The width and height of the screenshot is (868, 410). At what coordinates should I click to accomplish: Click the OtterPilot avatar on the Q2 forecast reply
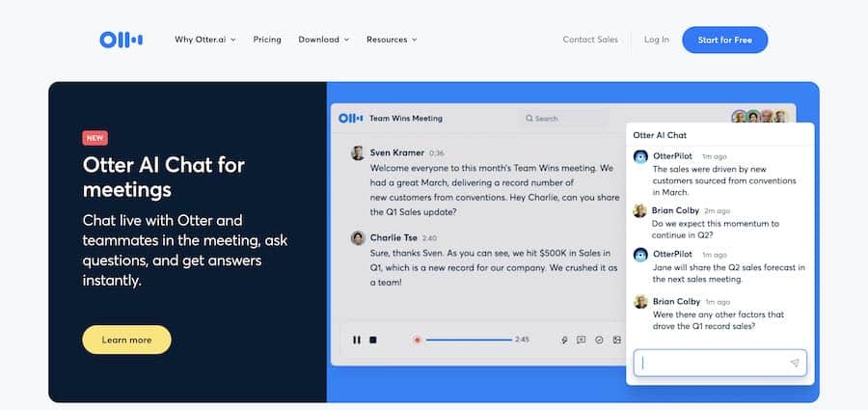click(640, 255)
